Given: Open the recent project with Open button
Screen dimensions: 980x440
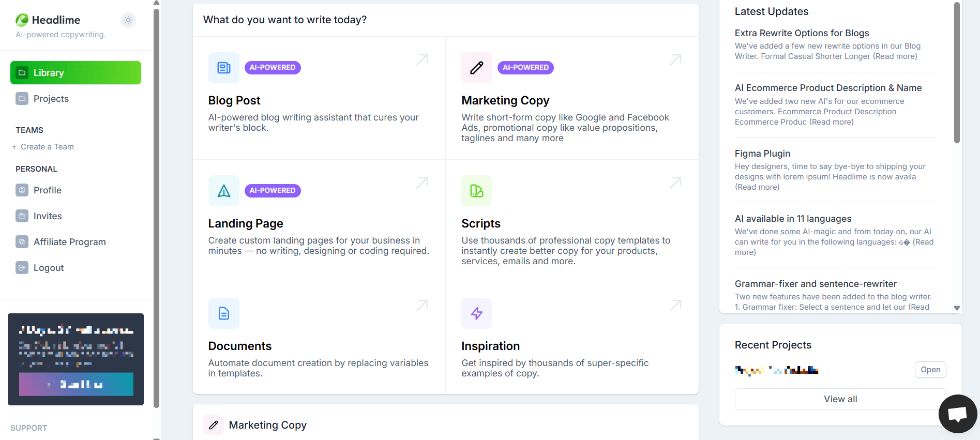Looking at the screenshot, I should 930,370.
